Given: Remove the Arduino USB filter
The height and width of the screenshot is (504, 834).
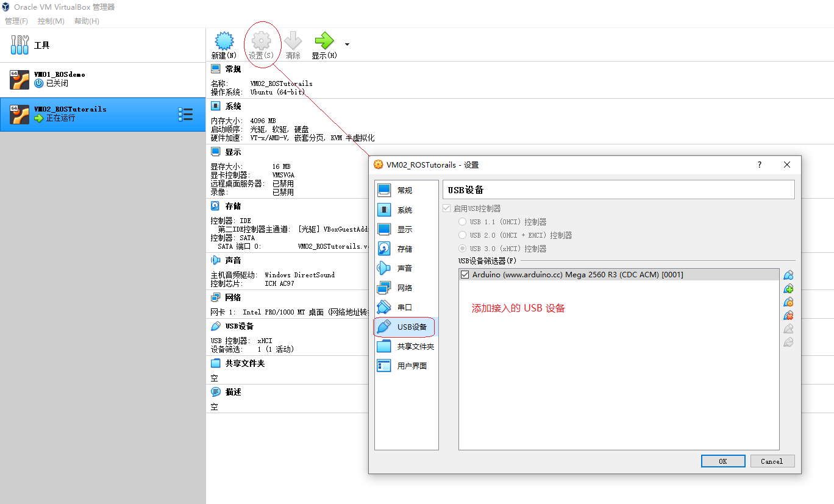Looking at the screenshot, I should click(788, 315).
